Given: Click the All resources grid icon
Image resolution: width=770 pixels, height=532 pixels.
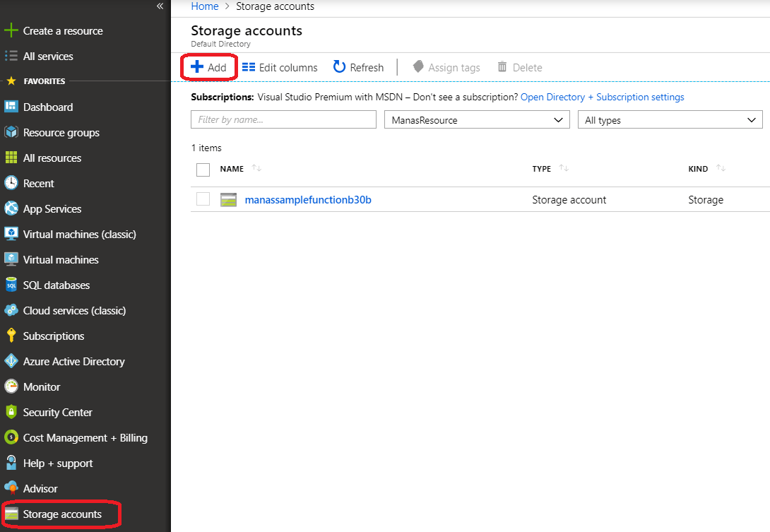Looking at the screenshot, I should pyautogui.click(x=11, y=158).
